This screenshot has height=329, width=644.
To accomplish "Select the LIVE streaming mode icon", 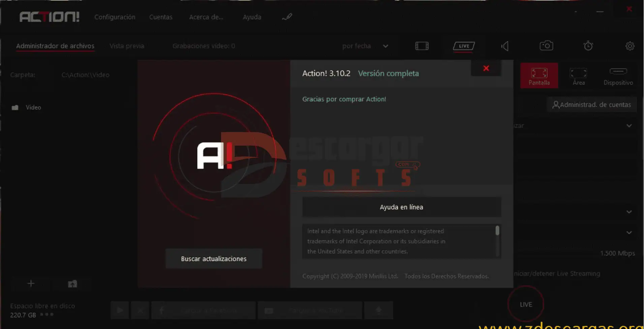I will tap(464, 46).
